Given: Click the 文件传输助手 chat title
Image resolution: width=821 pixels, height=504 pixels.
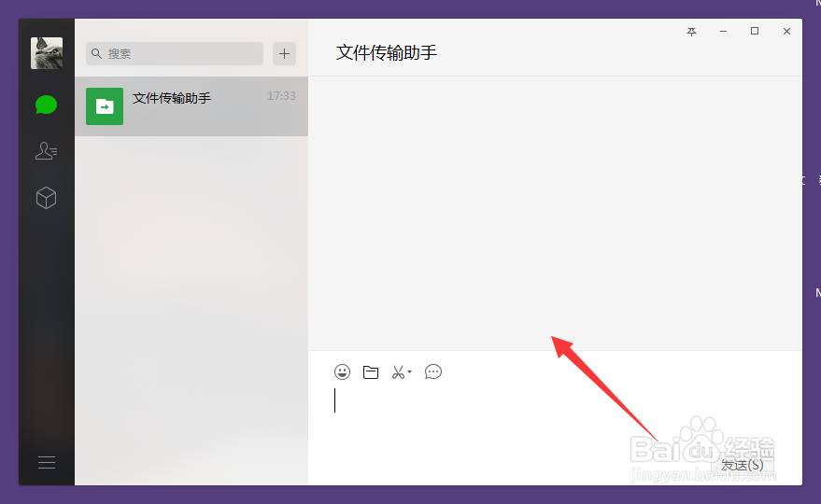Looking at the screenshot, I should pos(387,52).
